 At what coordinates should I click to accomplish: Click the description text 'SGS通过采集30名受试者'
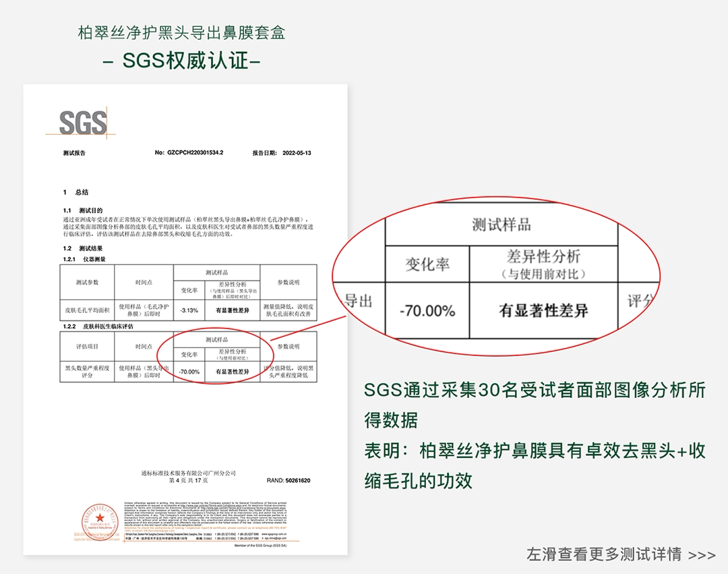pos(469,390)
